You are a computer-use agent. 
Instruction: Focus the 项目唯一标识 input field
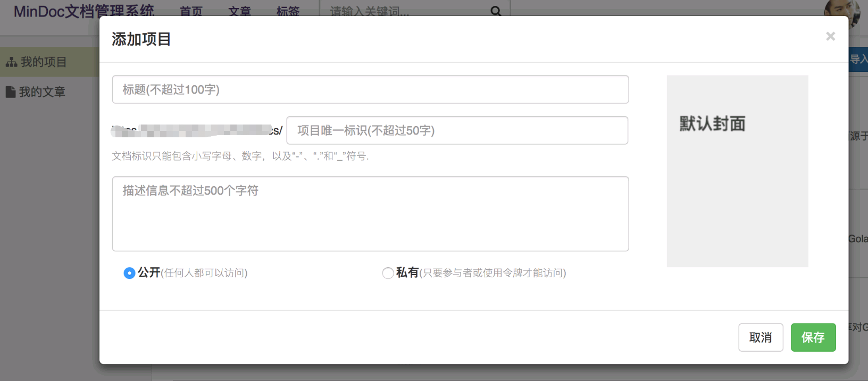coord(457,130)
